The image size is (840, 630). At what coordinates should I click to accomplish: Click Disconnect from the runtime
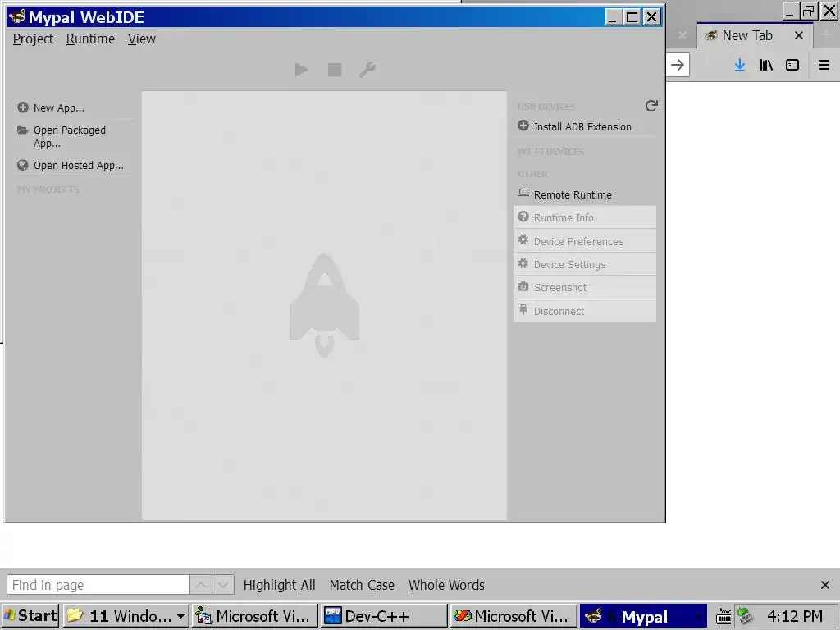584,311
